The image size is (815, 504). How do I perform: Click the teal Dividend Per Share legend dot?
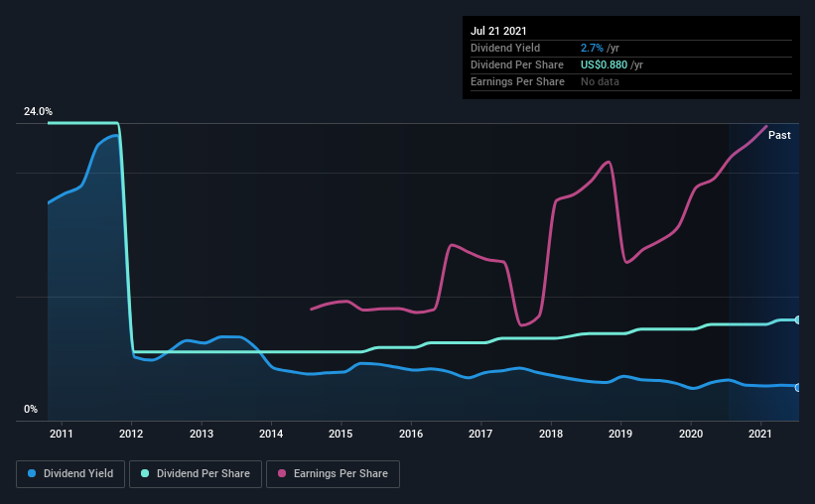click(145, 473)
